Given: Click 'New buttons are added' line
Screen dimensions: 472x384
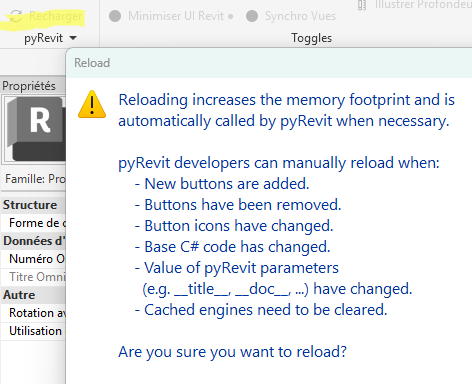Looking at the screenshot, I should click(x=222, y=184).
